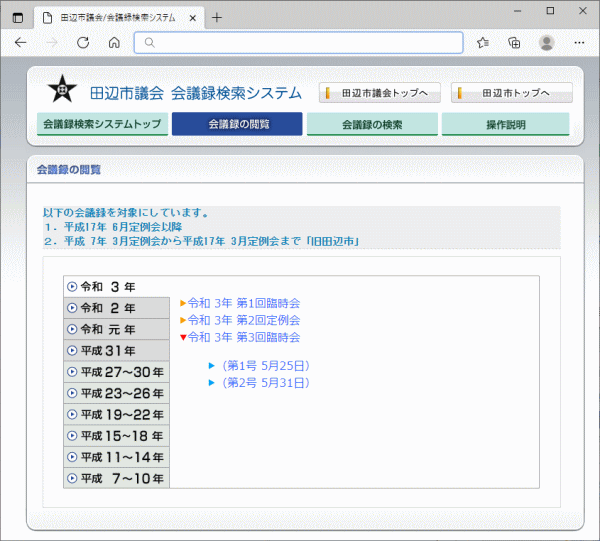Open a new tab with plus
The width and height of the screenshot is (600, 541).
[x=217, y=18]
